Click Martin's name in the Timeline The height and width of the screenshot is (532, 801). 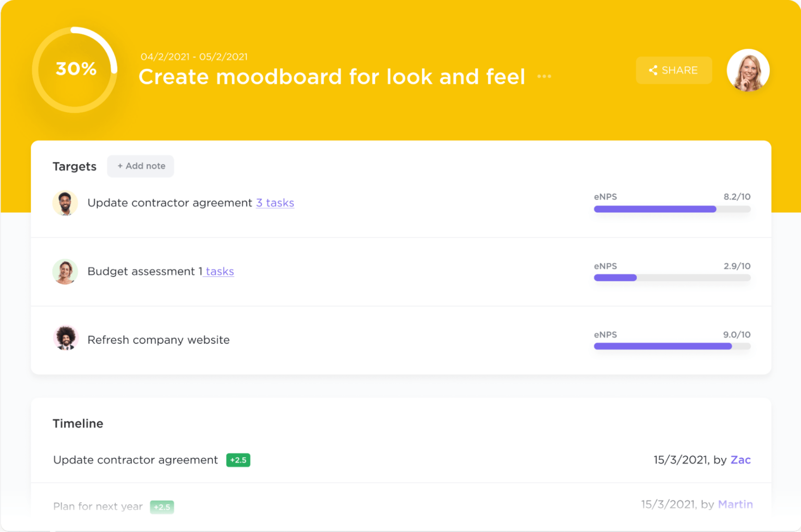[x=735, y=504]
